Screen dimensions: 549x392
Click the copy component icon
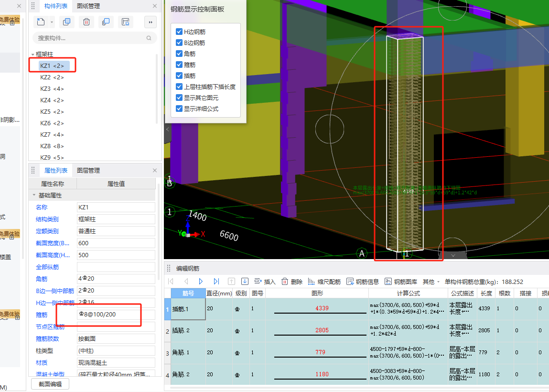coord(66,22)
